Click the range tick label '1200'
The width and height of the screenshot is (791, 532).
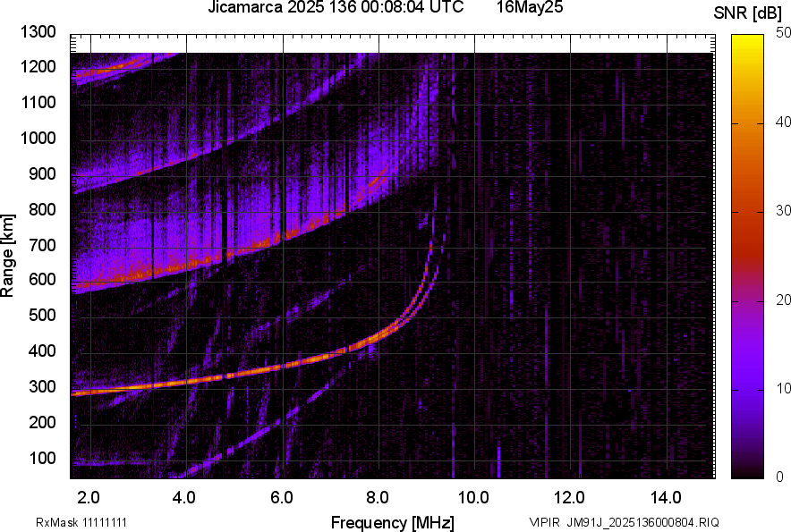(38, 66)
